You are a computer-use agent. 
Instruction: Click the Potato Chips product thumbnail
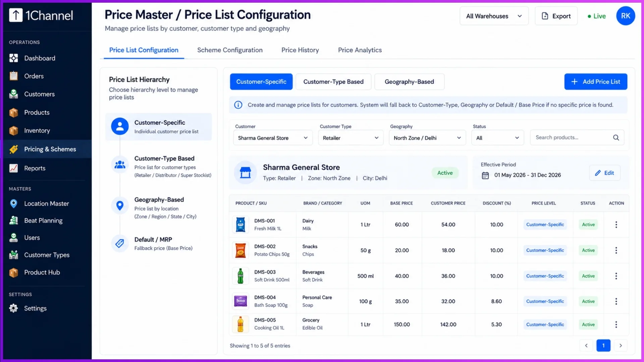(x=240, y=250)
